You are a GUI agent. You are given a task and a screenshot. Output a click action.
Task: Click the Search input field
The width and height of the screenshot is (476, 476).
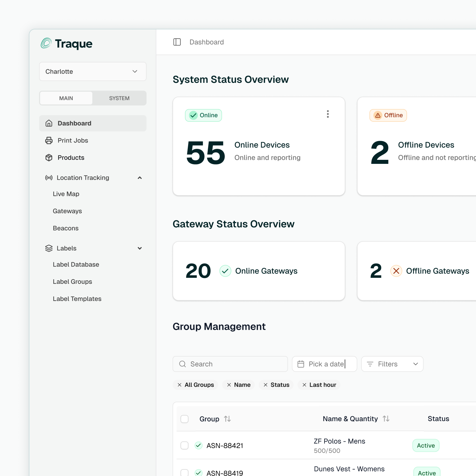[x=230, y=364]
